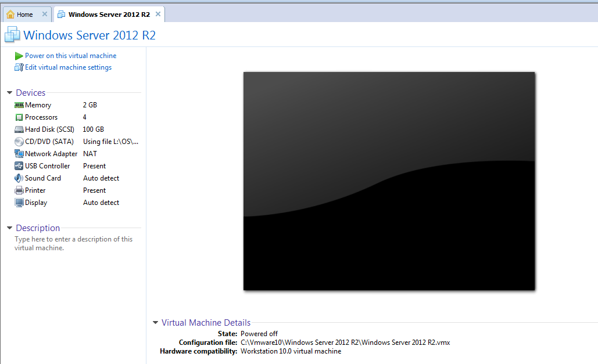Collapse the Description section
598x364 pixels.
click(x=9, y=228)
